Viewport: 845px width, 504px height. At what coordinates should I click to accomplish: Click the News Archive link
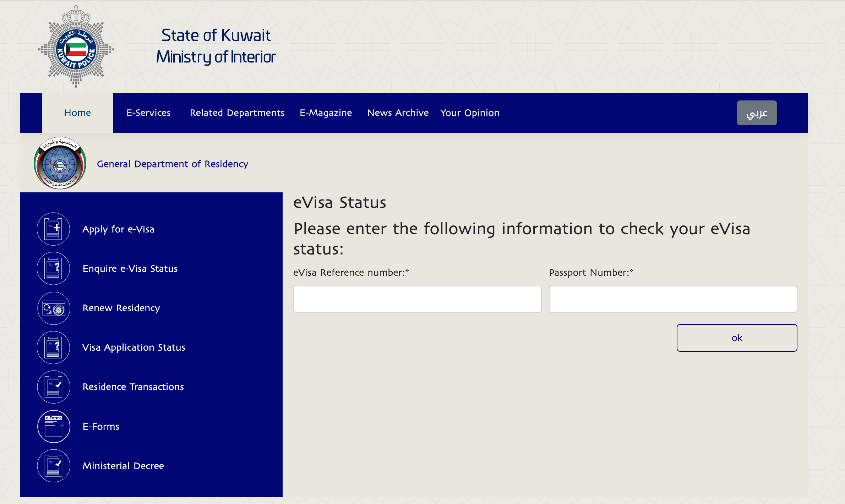coord(398,113)
